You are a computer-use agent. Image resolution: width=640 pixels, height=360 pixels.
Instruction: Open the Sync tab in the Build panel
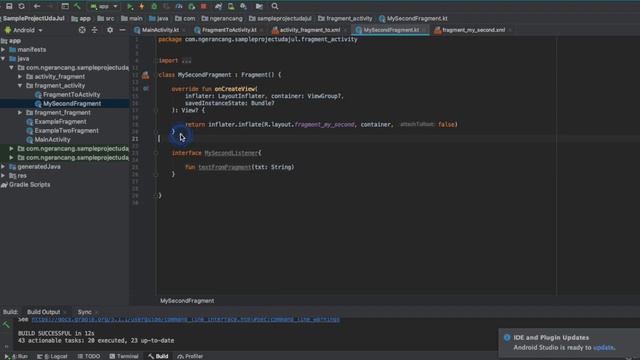84,312
